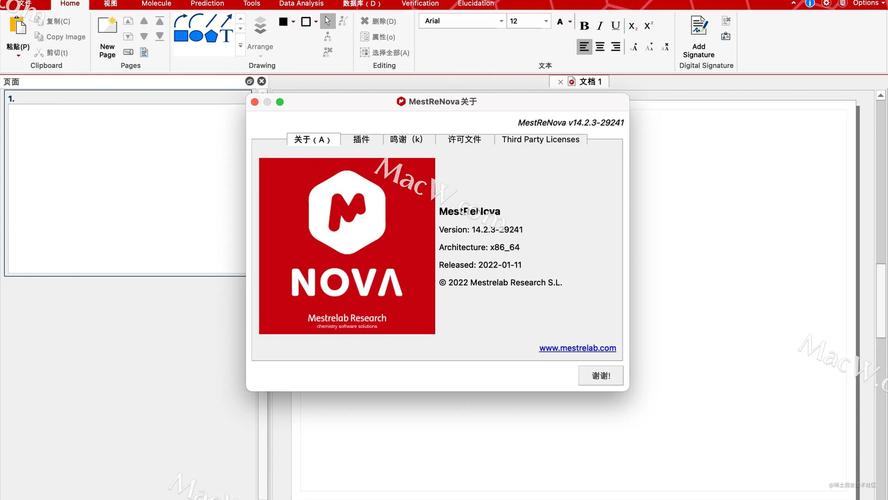Viewport: 888px width, 500px height.
Task: Open the black fill color dropdown arrow
Action: (x=293, y=22)
